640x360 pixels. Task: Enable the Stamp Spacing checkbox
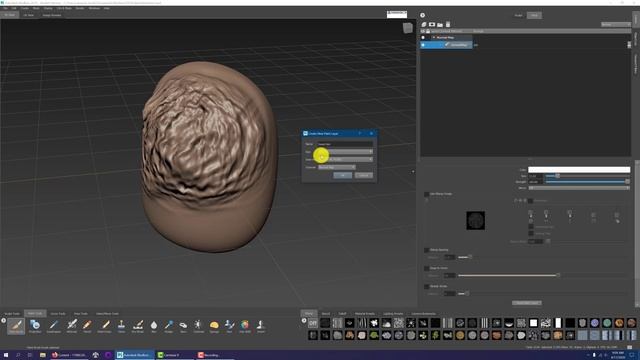(x=427, y=250)
